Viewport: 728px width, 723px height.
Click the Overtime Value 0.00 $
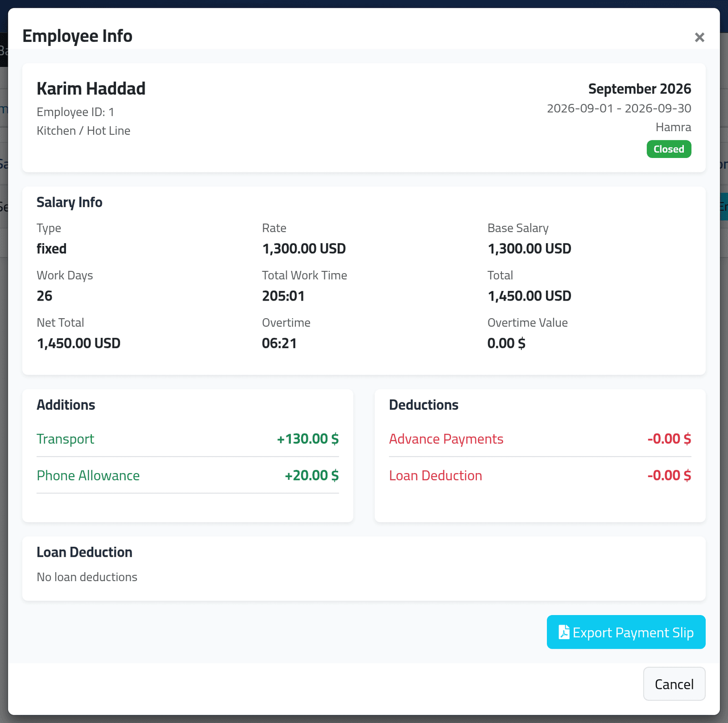click(x=506, y=343)
